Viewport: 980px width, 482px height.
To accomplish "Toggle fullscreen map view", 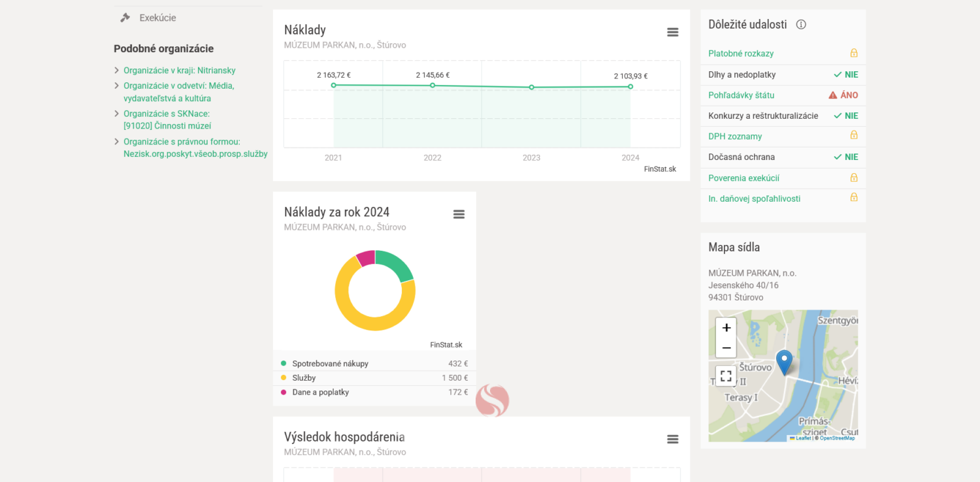I will (x=726, y=376).
